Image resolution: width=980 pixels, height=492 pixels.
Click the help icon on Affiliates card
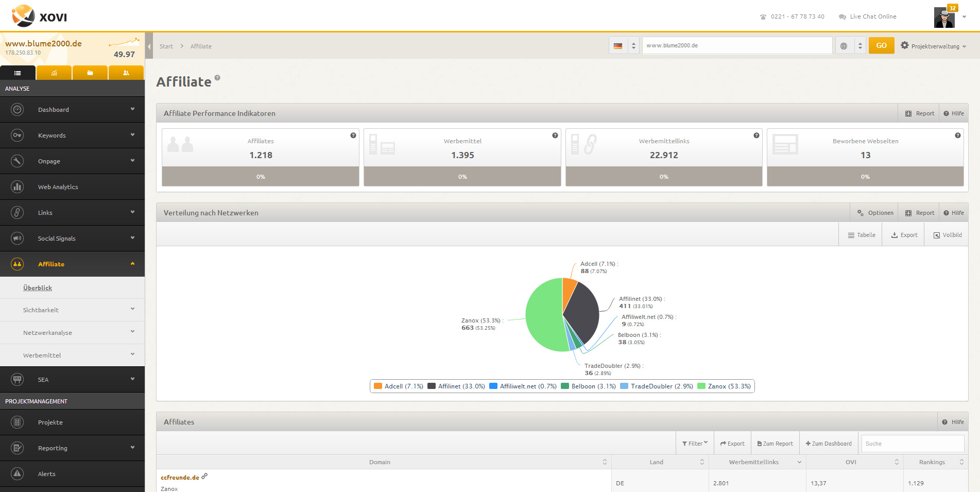pyautogui.click(x=353, y=135)
